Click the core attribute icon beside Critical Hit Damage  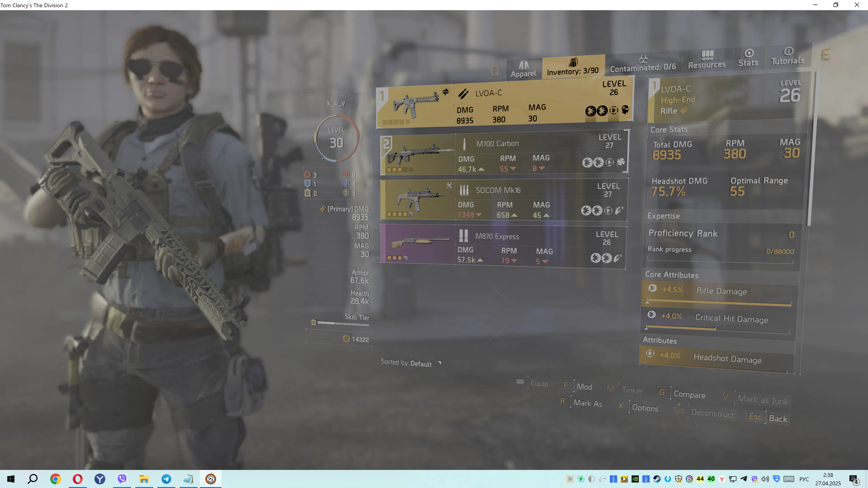[651, 314]
